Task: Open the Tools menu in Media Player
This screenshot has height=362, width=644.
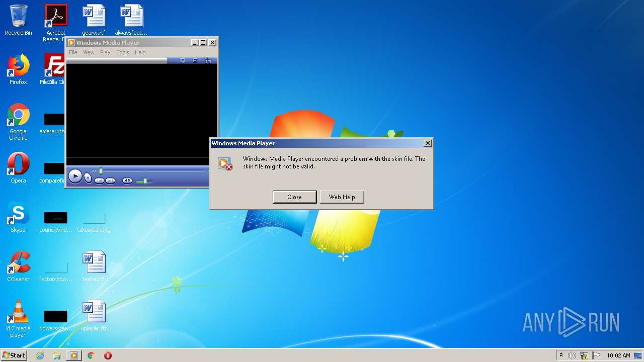Action: click(x=123, y=52)
